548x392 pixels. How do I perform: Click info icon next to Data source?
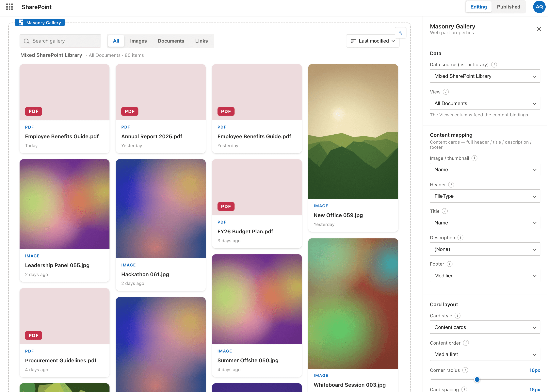tap(494, 64)
